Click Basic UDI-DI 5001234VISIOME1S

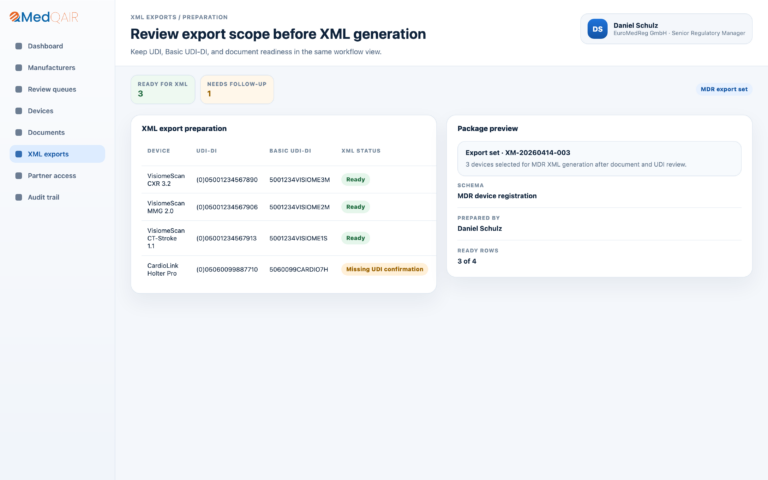pos(298,238)
